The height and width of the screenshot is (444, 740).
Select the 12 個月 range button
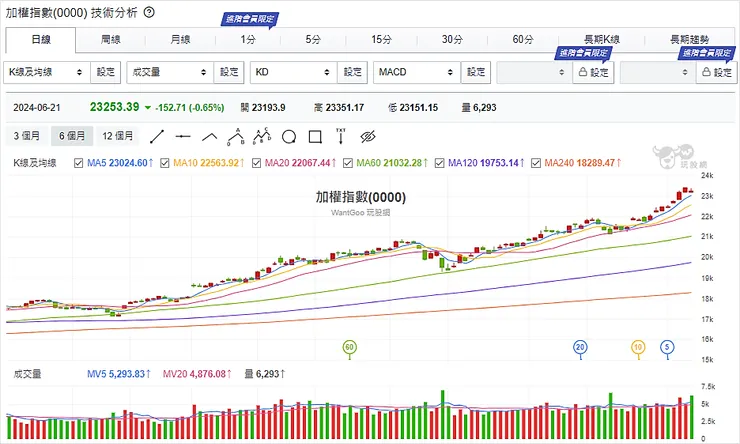[x=118, y=136]
